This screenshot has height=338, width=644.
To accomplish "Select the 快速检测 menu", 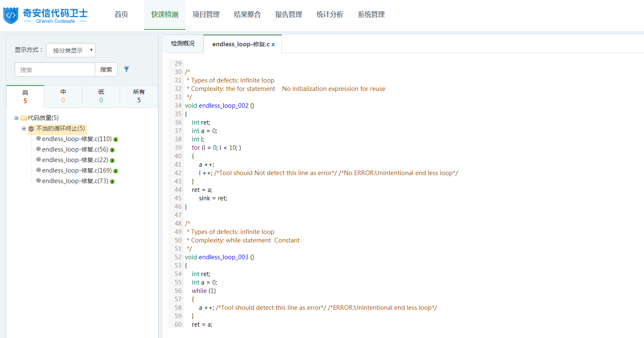I will point(165,15).
